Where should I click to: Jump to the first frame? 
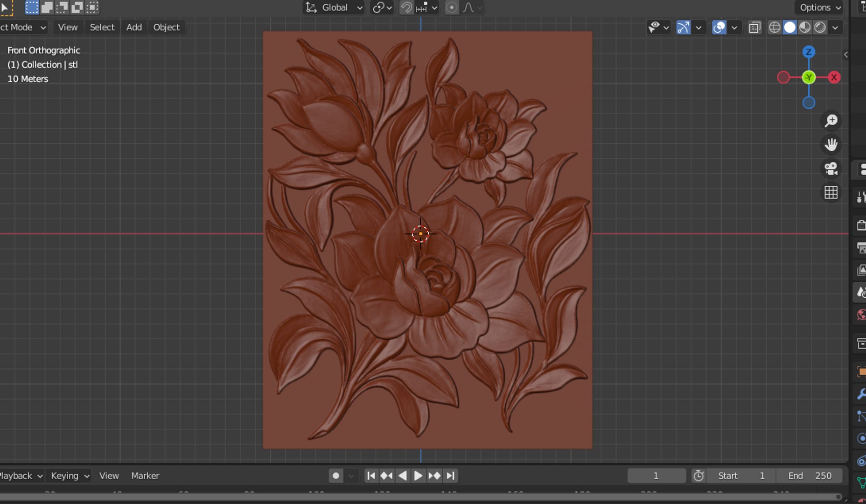pyautogui.click(x=370, y=476)
